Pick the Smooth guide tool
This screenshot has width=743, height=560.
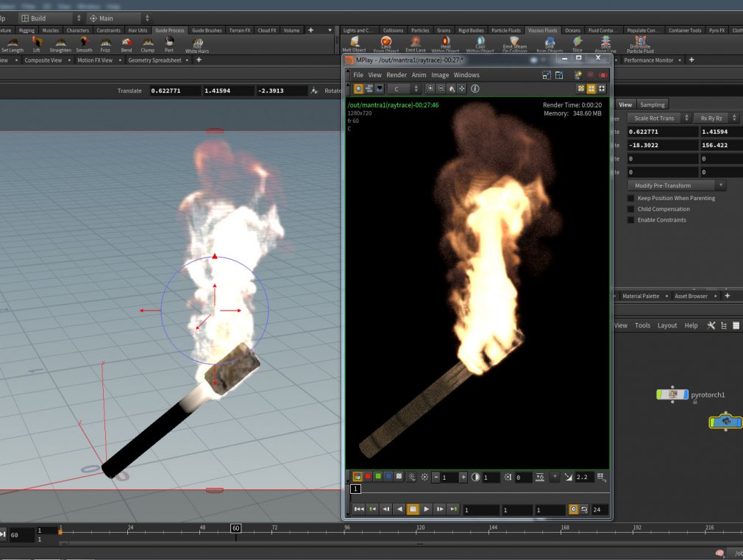tap(85, 45)
